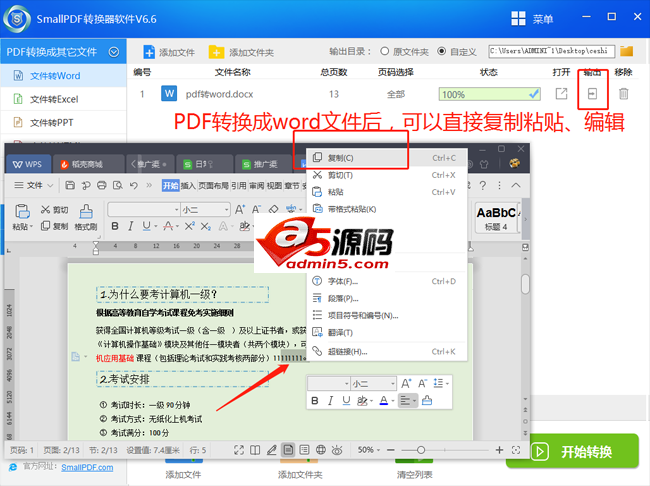Open the ribbon font name dropdown
This screenshot has height=486, width=650.
point(177,210)
